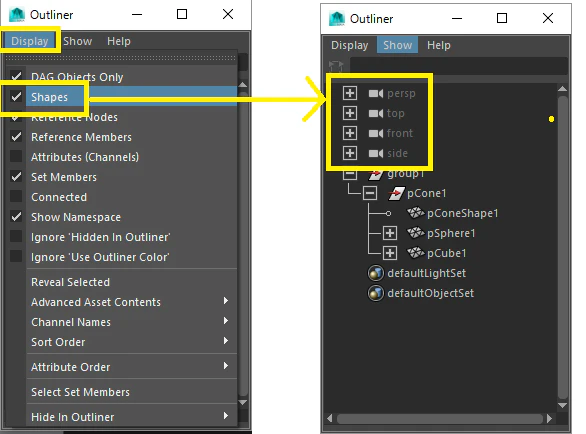The image size is (586, 434).
Task: Toggle Show Namespace checkbox
Action: (x=16, y=217)
